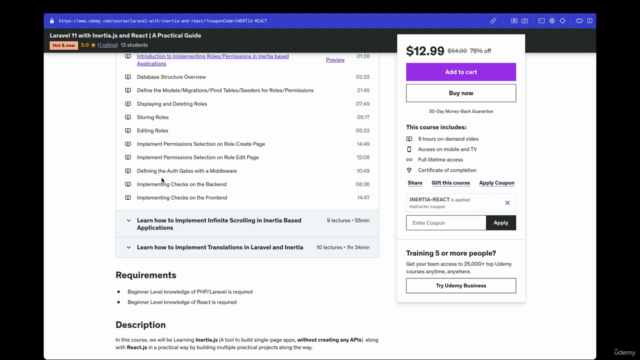Click Implementing Checks on the Frontend title

(x=182, y=198)
